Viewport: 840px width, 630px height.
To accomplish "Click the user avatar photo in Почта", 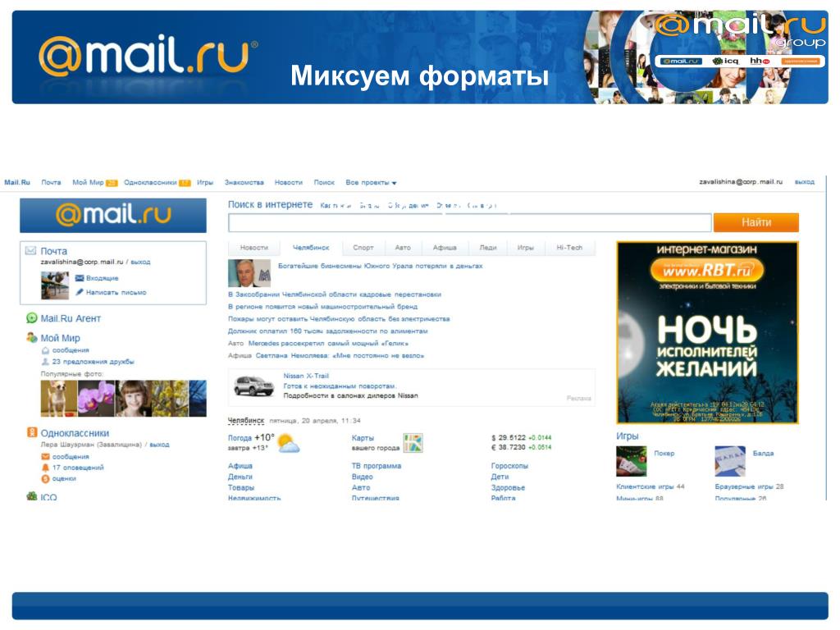I will (x=55, y=285).
